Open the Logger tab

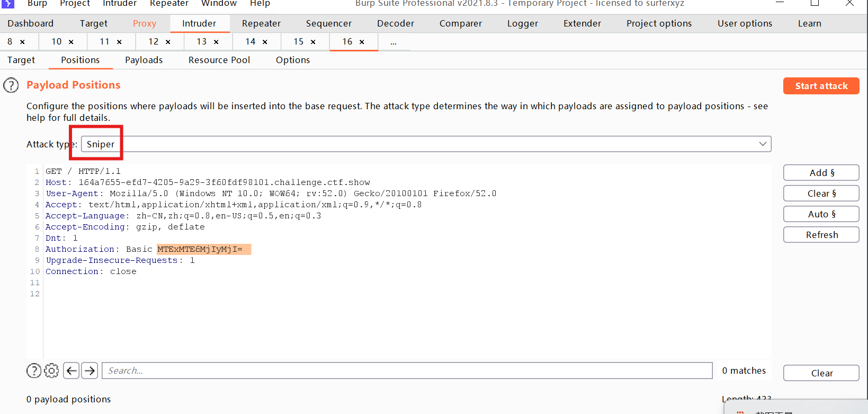click(523, 23)
